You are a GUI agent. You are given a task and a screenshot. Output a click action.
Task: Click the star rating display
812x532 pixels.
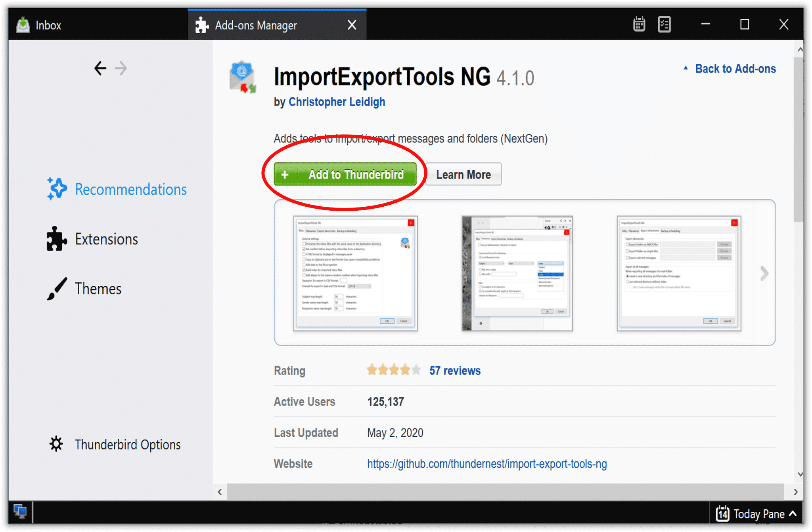[393, 370]
